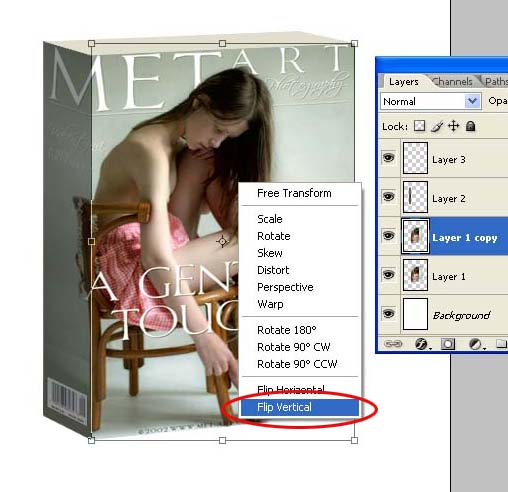Hide Background layer visibility eye
Screen dimensions: 508x492
(389, 314)
